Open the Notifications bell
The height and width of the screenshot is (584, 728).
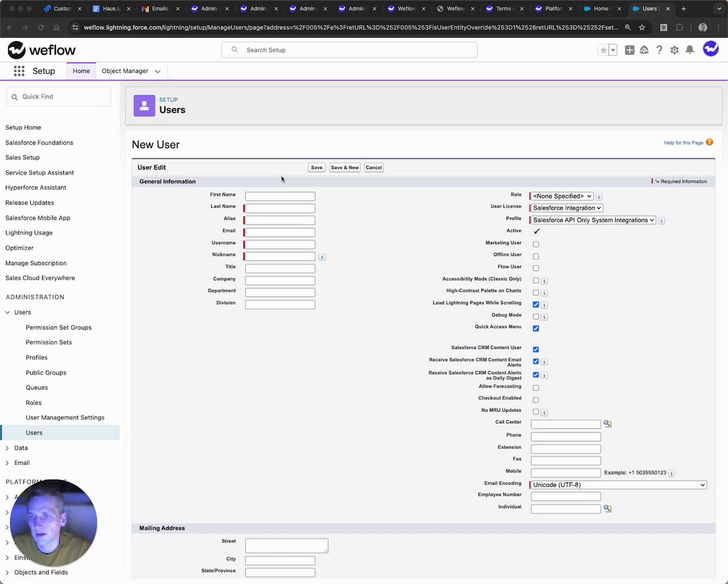tap(690, 50)
